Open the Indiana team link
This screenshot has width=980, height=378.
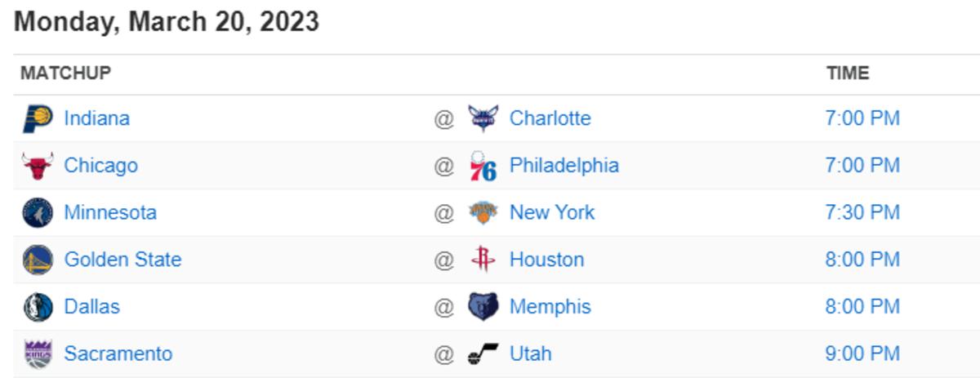click(x=97, y=118)
